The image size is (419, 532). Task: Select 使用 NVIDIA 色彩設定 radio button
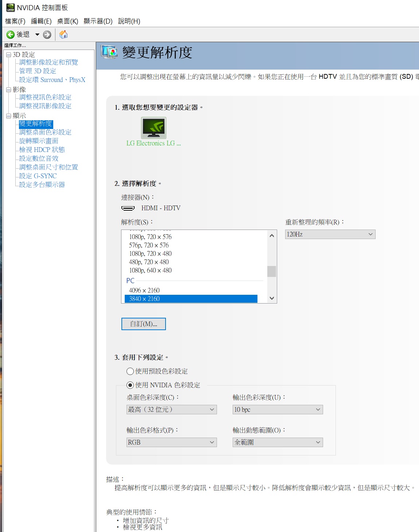[x=130, y=385]
